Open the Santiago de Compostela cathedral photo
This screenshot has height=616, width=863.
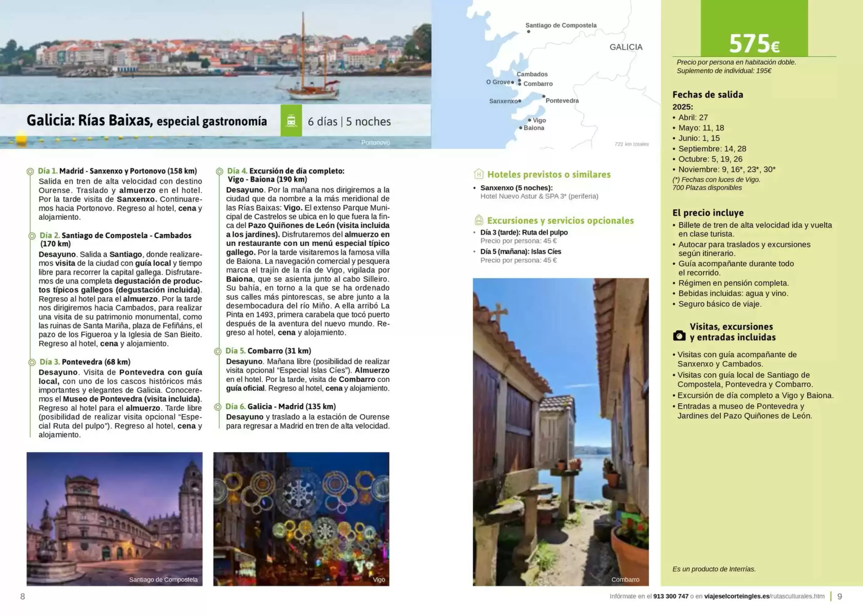115,519
